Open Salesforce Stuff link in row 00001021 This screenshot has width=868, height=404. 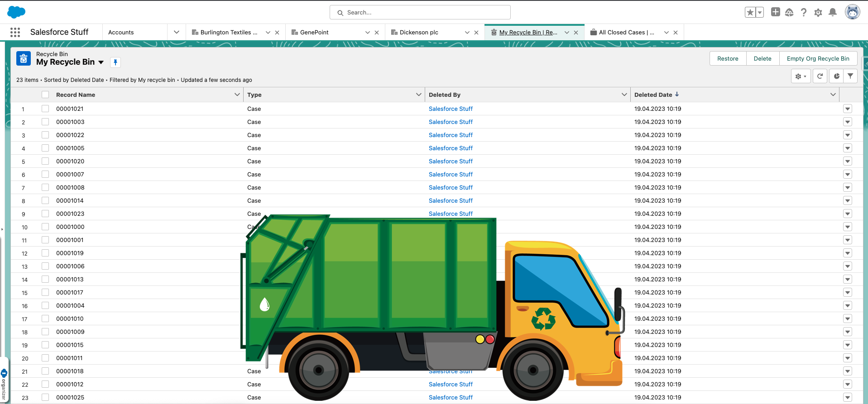(x=451, y=109)
